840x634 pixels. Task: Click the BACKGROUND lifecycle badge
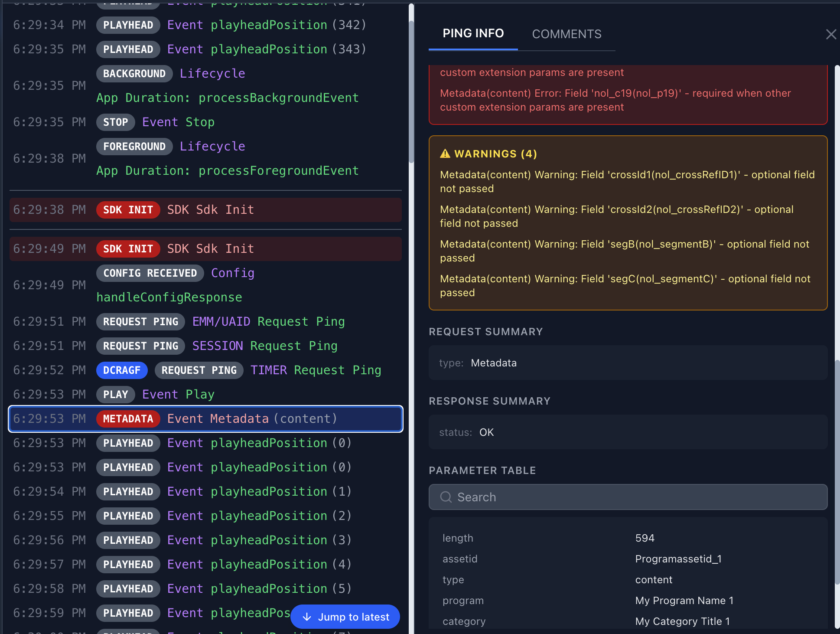(134, 73)
